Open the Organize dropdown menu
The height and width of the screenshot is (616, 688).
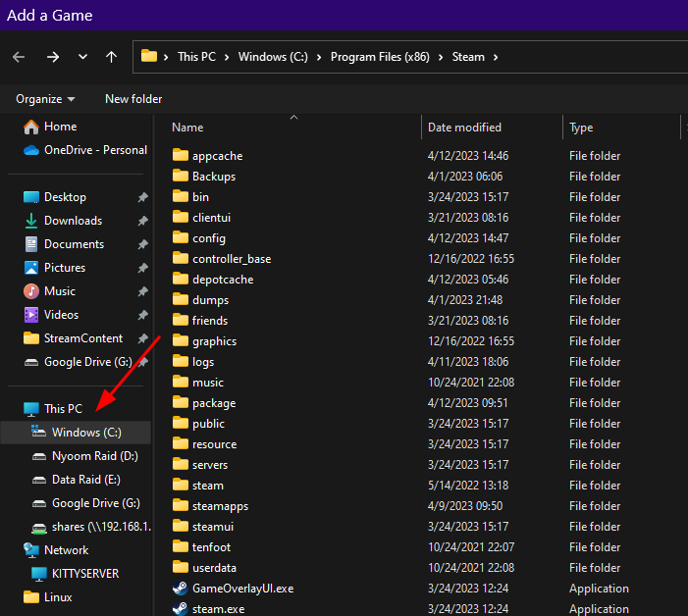(45, 99)
